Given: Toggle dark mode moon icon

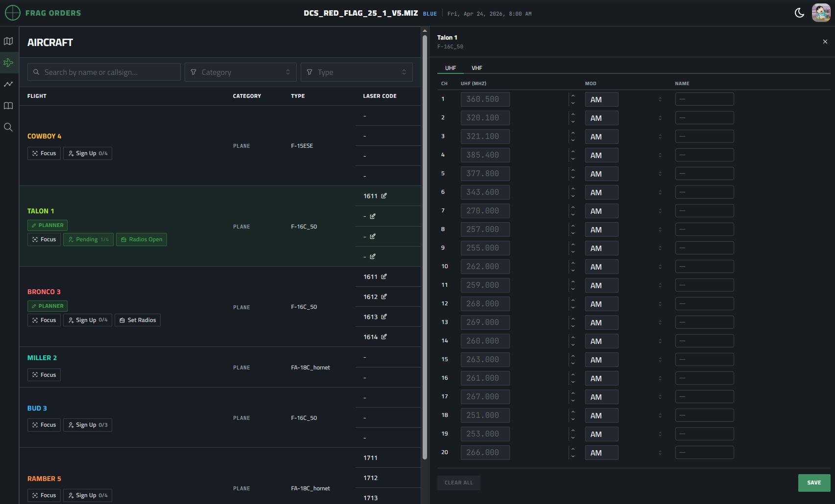Looking at the screenshot, I should 799,13.
